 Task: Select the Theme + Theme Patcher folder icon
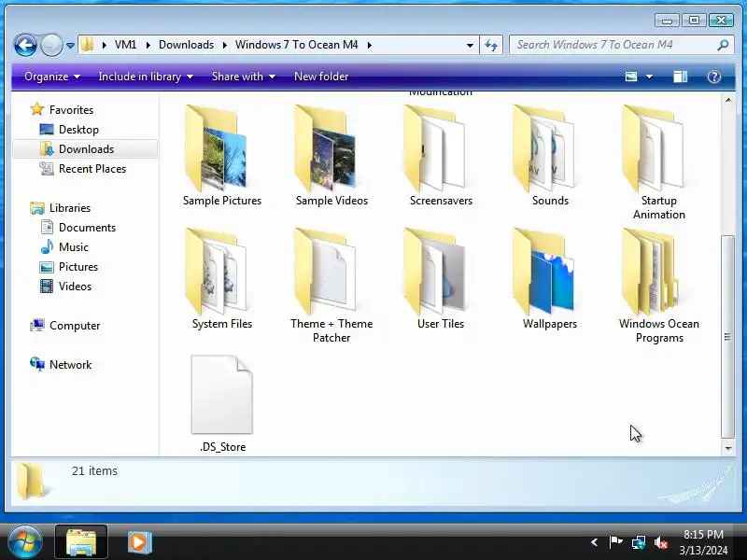pyautogui.click(x=326, y=272)
